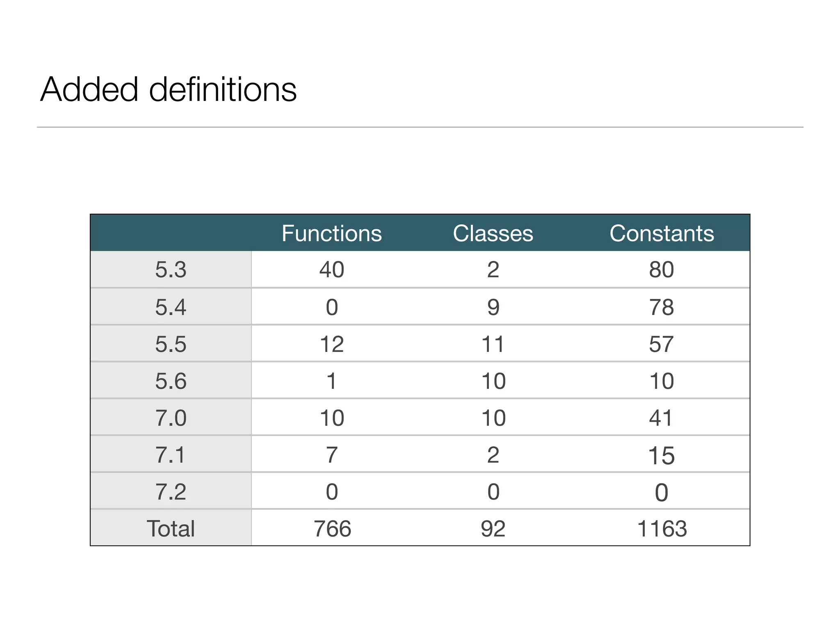Click the 11 classes cell for 5.5
The image size is (840, 630).
[x=493, y=344]
